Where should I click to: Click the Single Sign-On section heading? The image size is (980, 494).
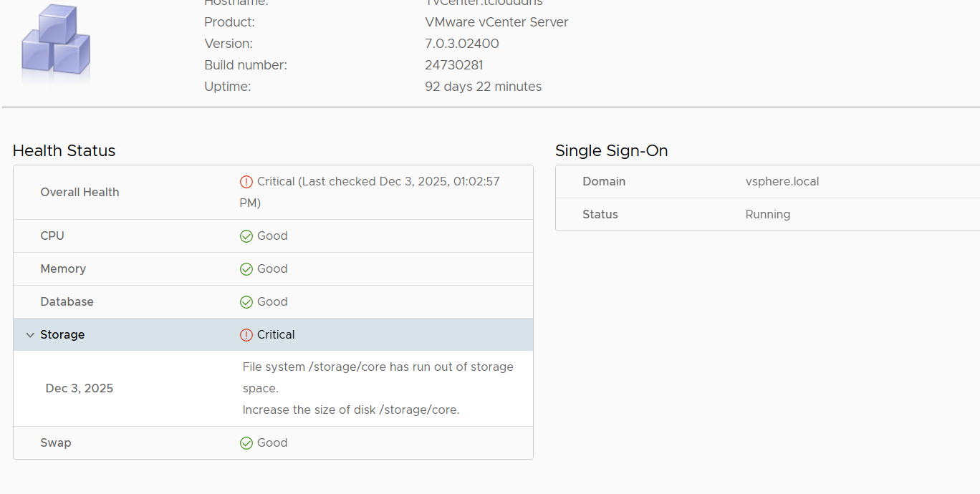(612, 150)
